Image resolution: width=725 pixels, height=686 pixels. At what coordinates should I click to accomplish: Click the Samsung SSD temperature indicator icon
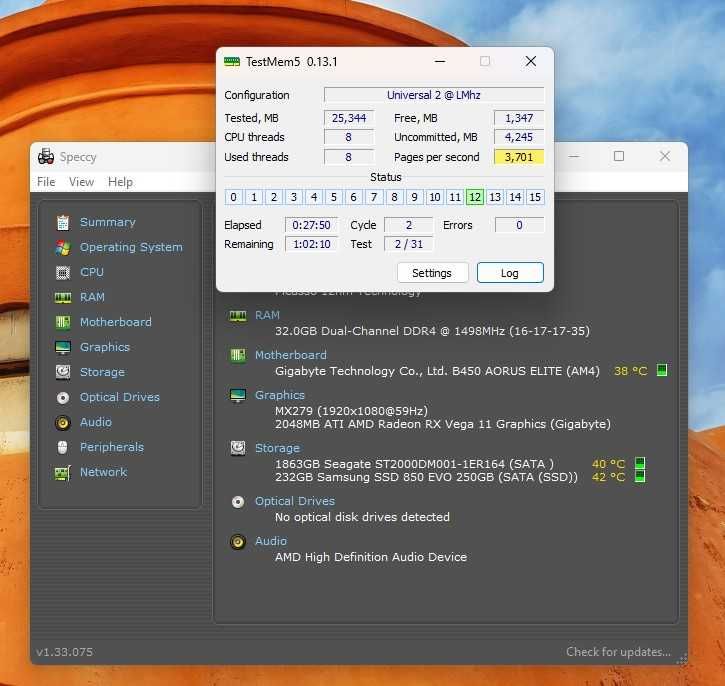coord(640,476)
